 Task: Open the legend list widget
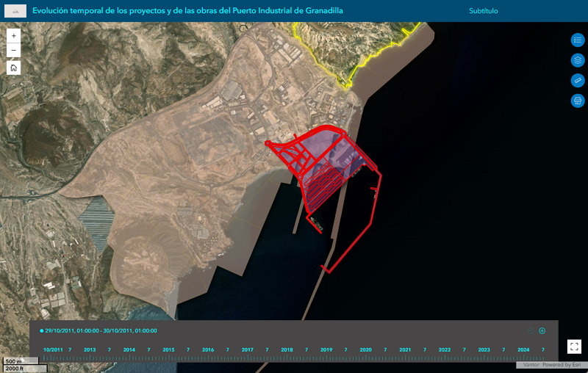pos(578,40)
